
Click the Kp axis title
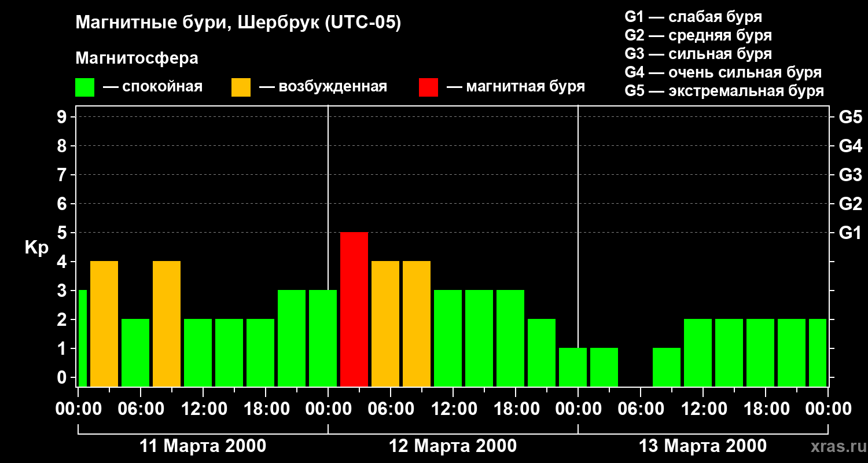tap(36, 247)
